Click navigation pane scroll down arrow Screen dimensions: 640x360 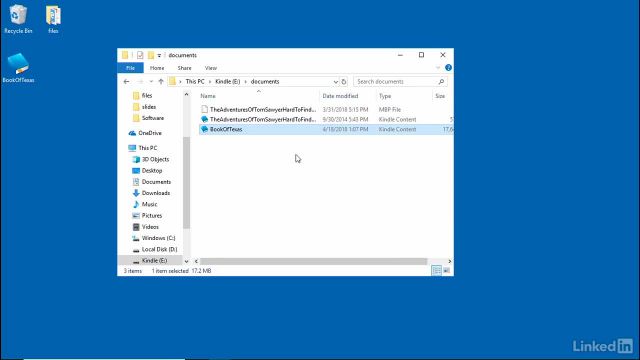187,261
